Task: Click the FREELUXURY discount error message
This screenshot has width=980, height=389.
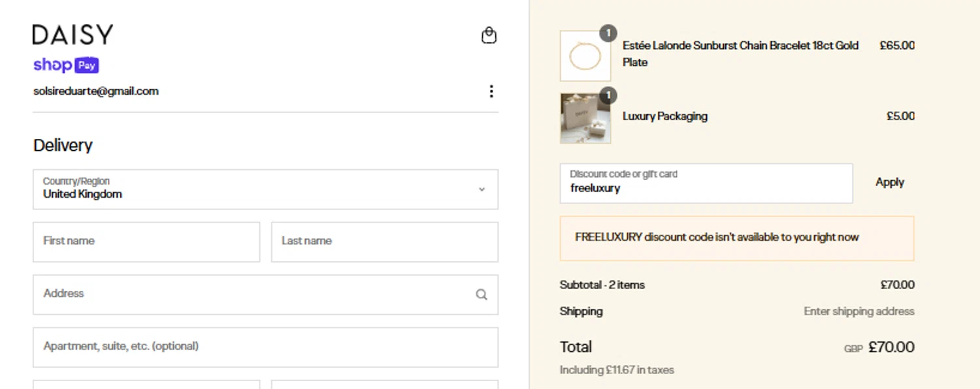Action: point(737,238)
